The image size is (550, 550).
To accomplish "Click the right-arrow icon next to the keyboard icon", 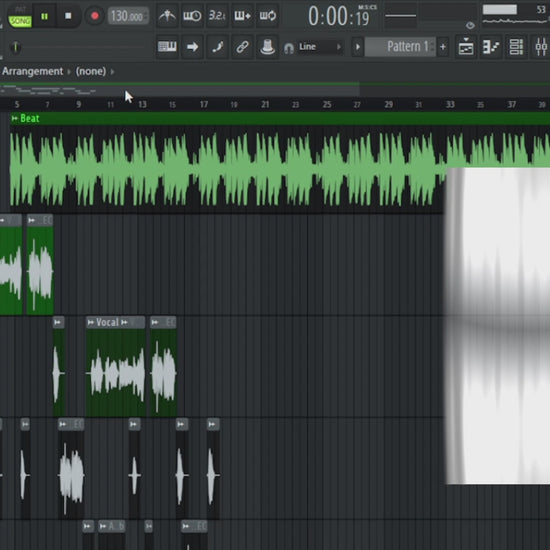I will pyautogui.click(x=192, y=46).
